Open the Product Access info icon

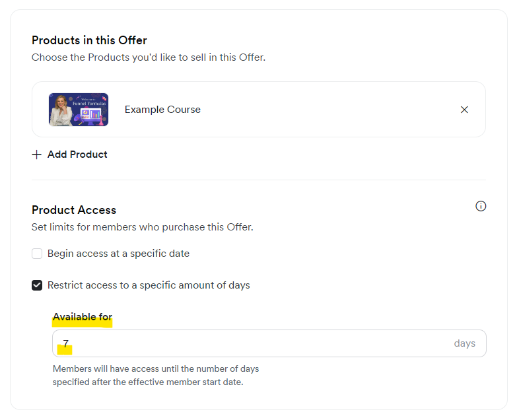pyautogui.click(x=481, y=206)
